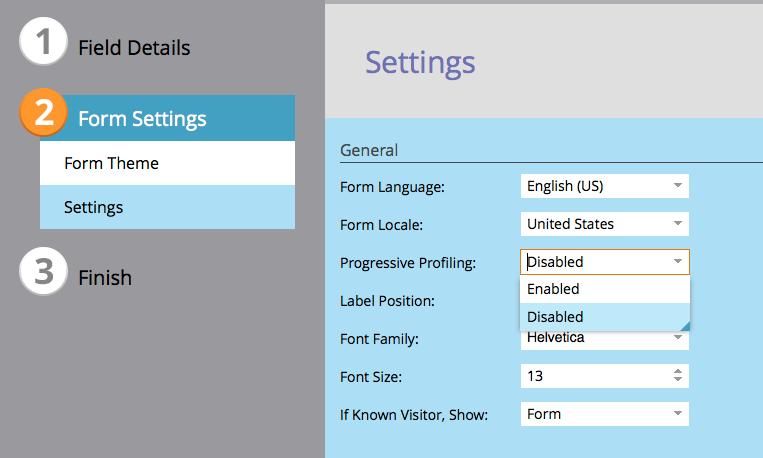This screenshot has height=458, width=763.
Task: Select Form Settings step
Action: tap(142, 119)
